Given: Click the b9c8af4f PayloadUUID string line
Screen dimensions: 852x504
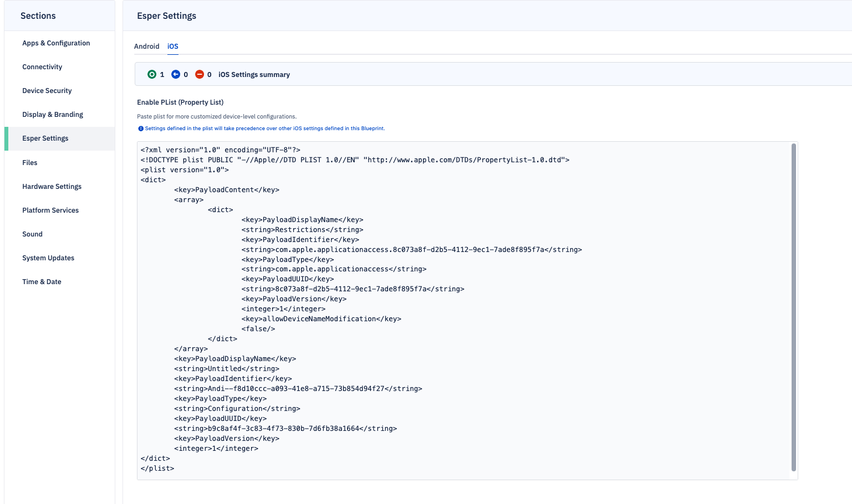Looking at the screenshot, I should click(x=285, y=429).
